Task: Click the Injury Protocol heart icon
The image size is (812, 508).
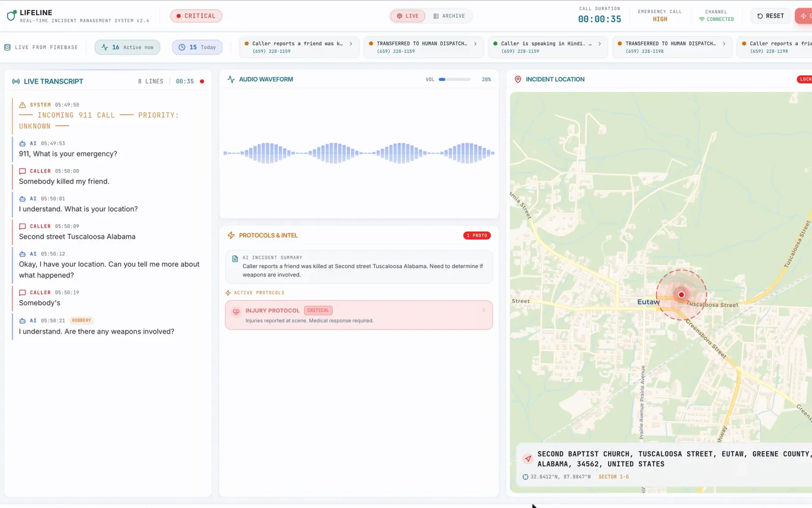Action: coord(236,312)
